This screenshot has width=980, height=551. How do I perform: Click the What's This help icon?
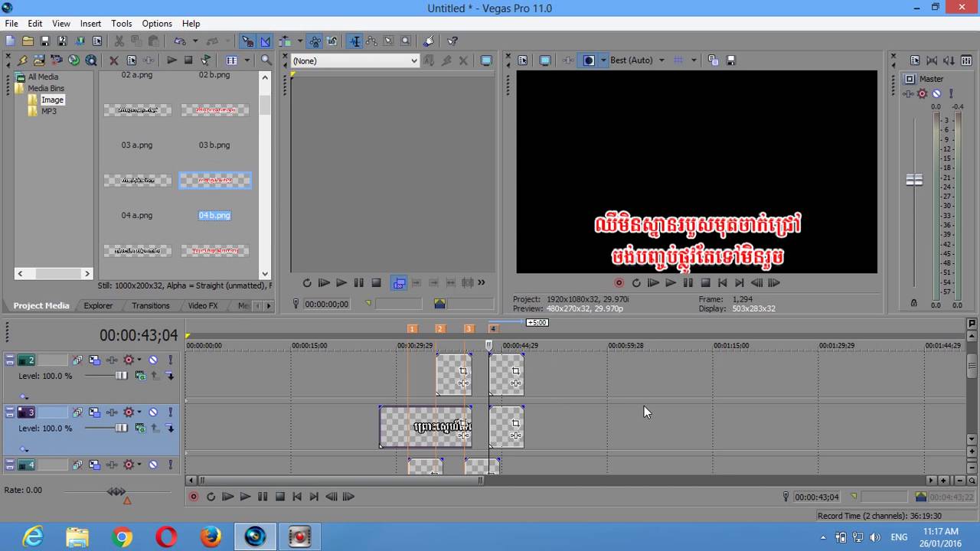click(x=452, y=41)
